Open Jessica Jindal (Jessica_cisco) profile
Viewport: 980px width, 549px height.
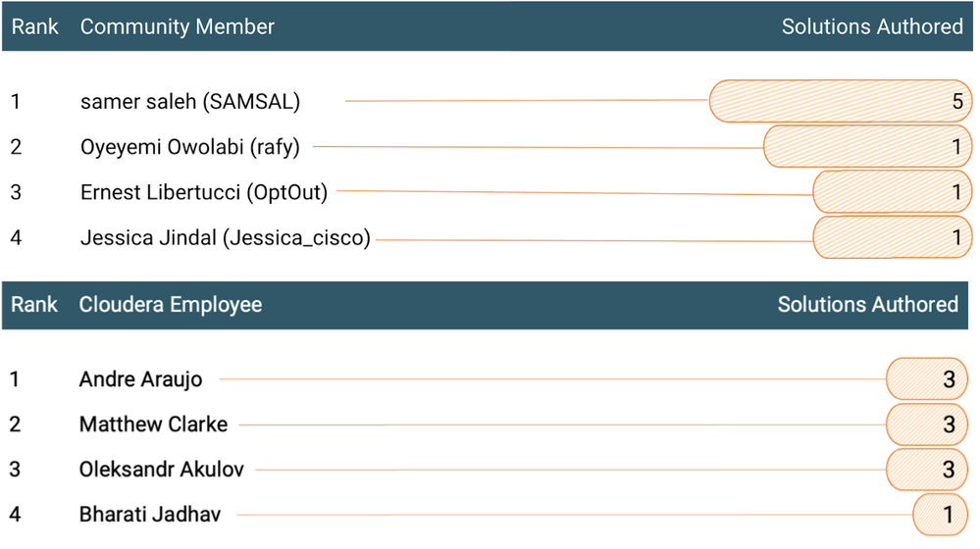point(225,238)
